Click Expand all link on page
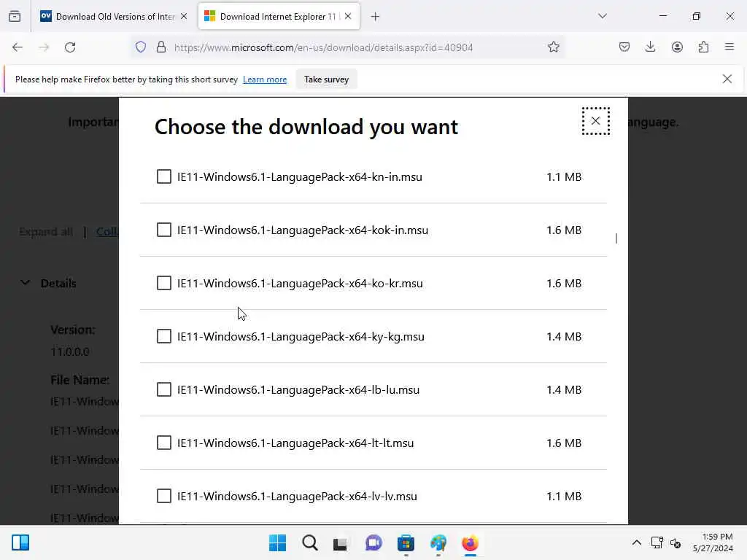747x560 pixels. [x=46, y=232]
